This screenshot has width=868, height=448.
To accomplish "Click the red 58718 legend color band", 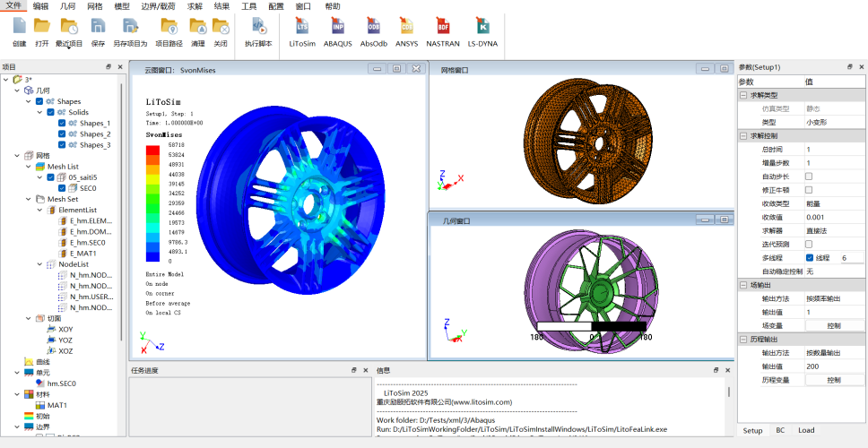I will click(x=152, y=150).
